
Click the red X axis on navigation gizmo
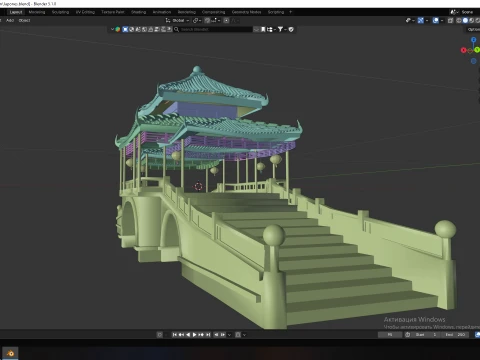[x=463, y=50]
